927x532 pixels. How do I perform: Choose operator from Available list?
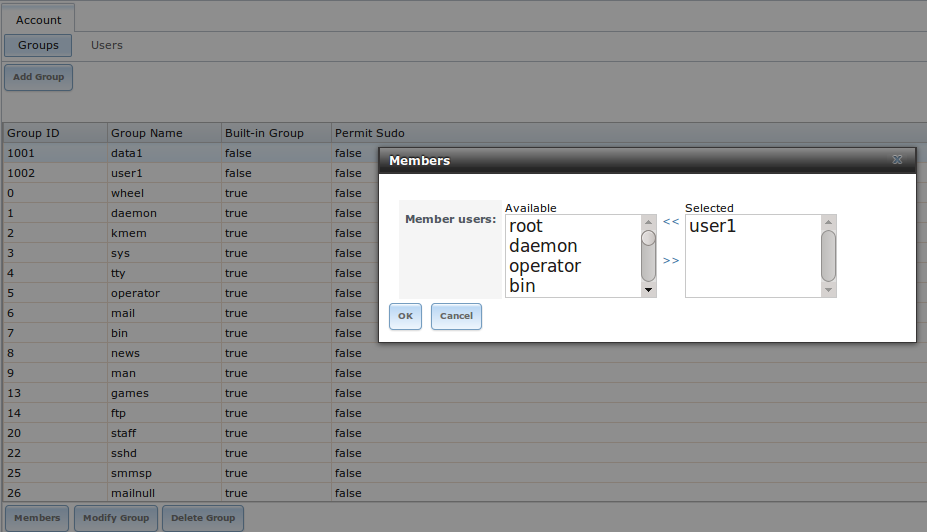coord(545,266)
